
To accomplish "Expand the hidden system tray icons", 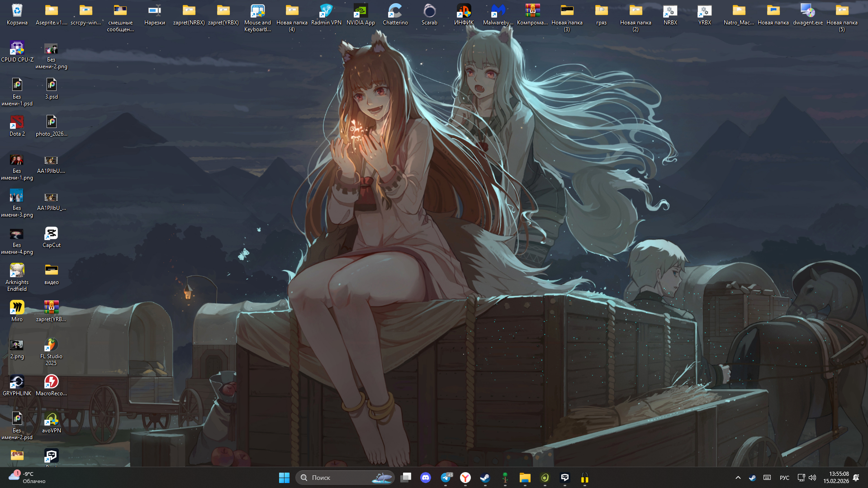I will click(x=738, y=478).
